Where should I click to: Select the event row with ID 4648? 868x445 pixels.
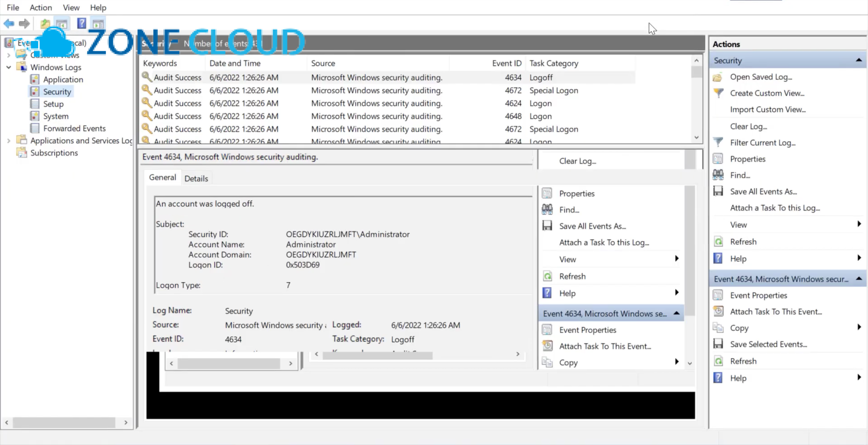click(x=388, y=116)
